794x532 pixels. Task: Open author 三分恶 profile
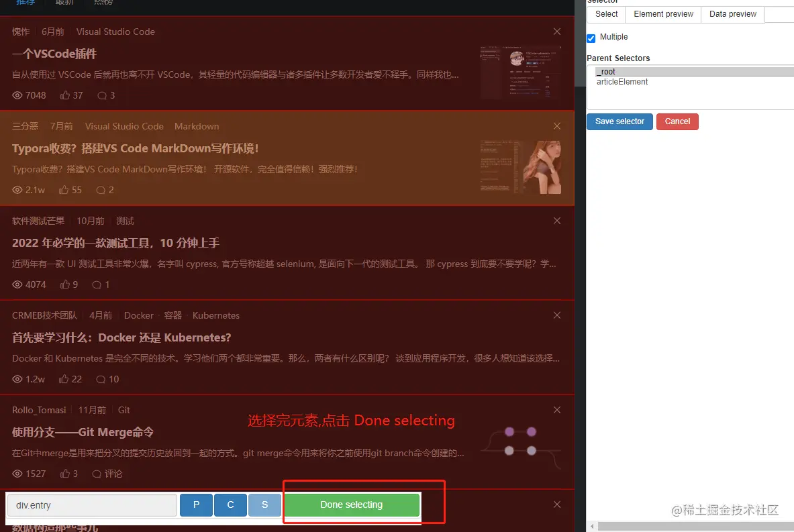click(26, 126)
